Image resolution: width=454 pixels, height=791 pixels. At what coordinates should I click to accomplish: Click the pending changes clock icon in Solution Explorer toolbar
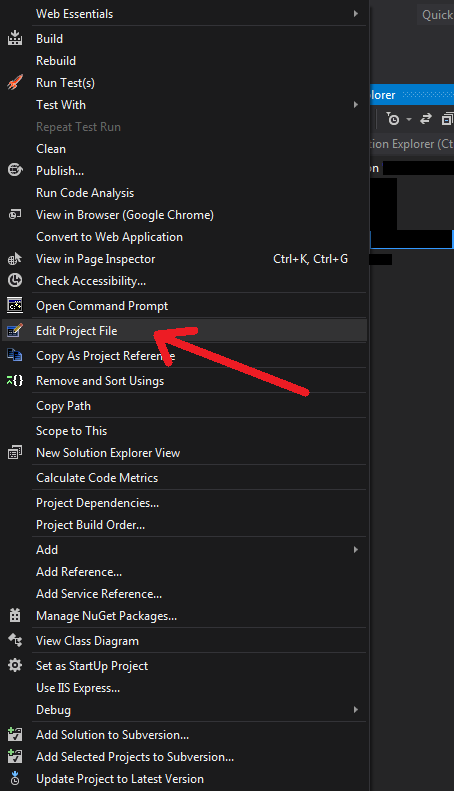tap(392, 119)
